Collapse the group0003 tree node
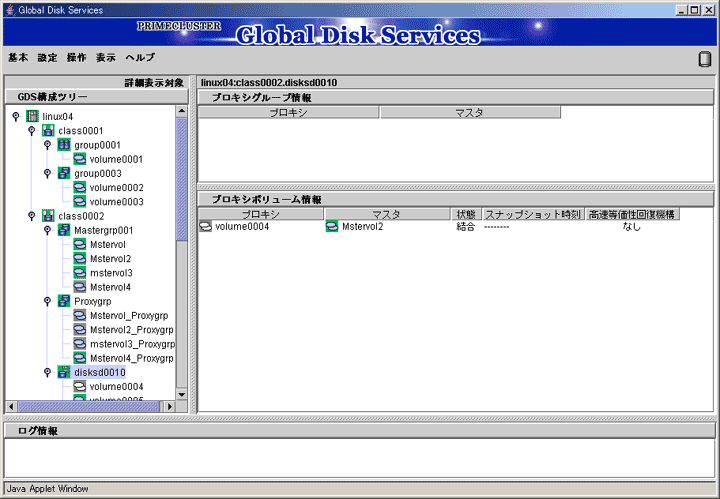Viewport: 720px width, 499px height. (x=47, y=174)
